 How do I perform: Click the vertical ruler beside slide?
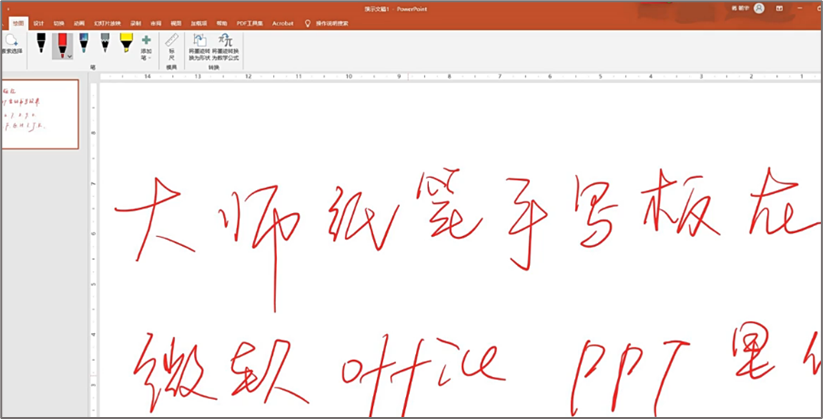point(94,249)
